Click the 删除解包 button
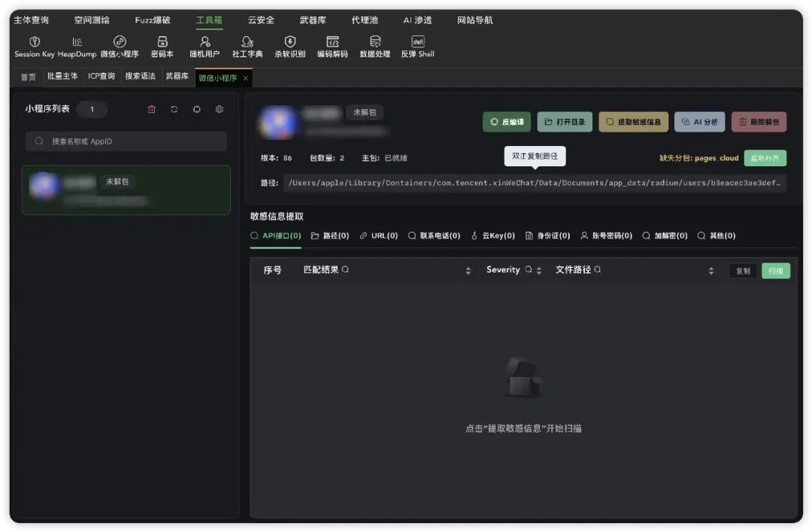812x532 pixels. pos(759,122)
